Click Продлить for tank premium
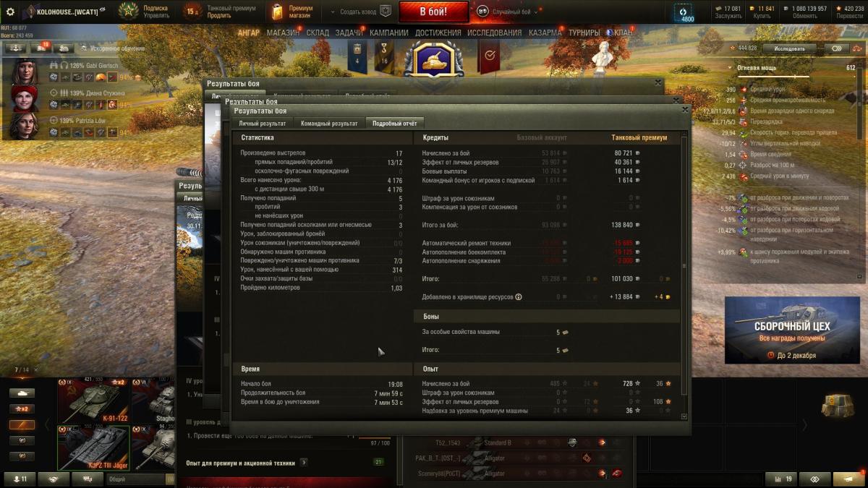This screenshot has height=488, width=868. [219, 15]
